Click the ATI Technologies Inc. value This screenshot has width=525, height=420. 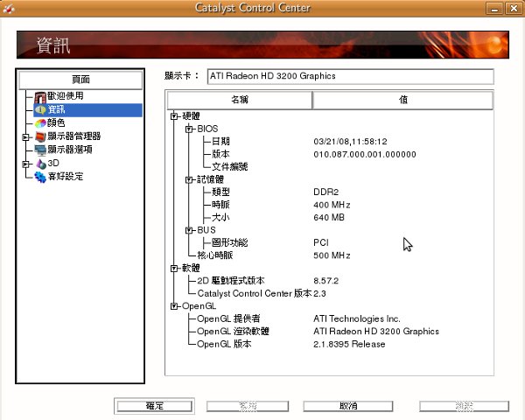click(x=357, y=318)
